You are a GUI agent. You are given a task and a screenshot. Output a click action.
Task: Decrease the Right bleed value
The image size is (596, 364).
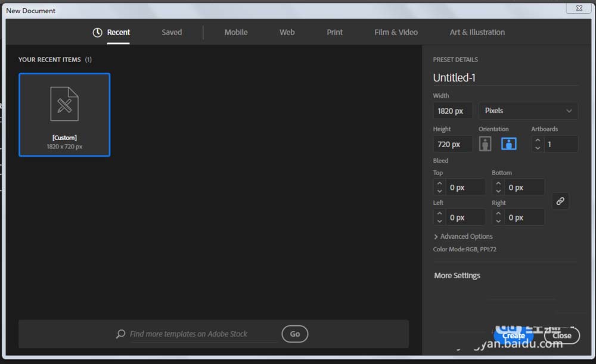click(498, 221)
